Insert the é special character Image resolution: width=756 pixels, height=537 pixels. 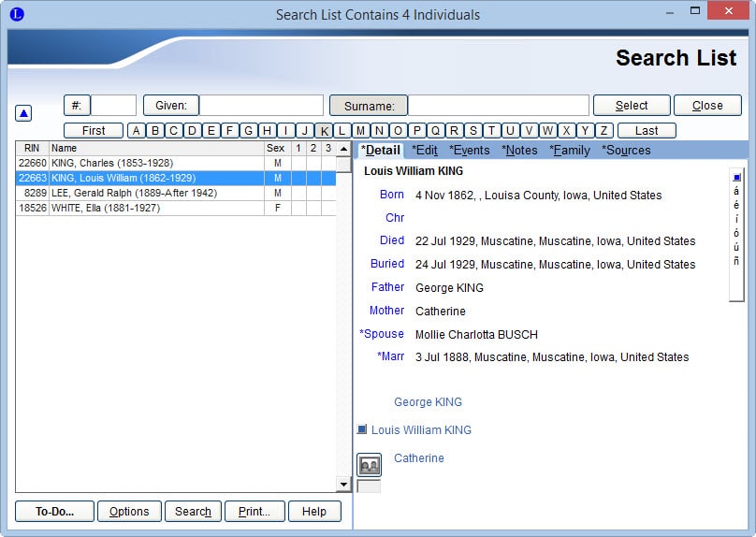(736, 206)
